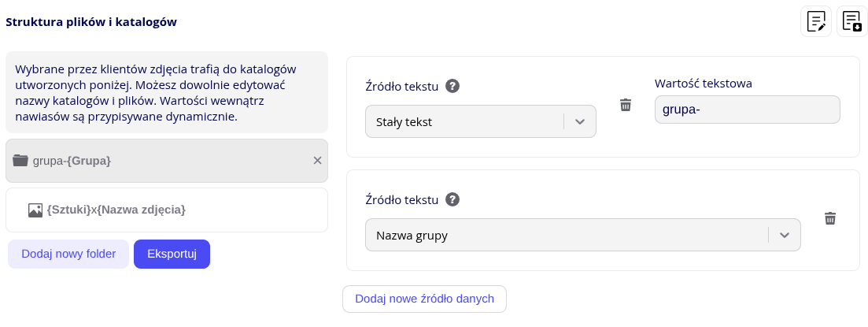Click the folder icon beside grupa-{Grupa}
This screenshot has height=327, width=868.
tap(20, 161)
